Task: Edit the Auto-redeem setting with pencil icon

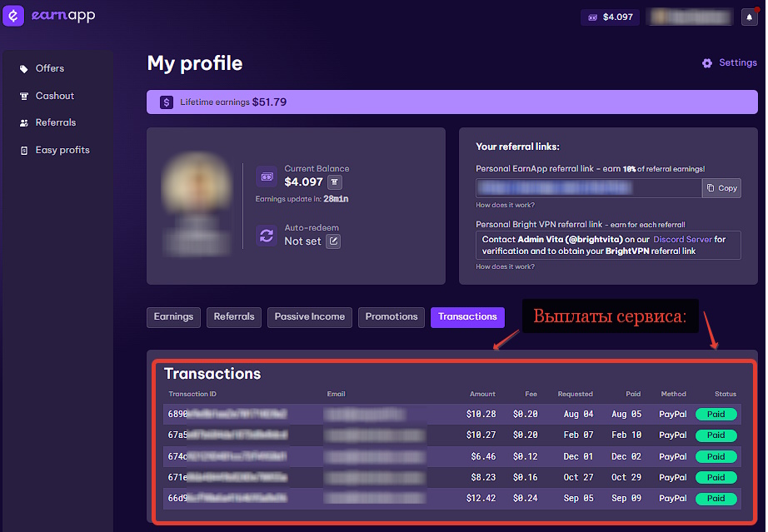Action: (x=333, y=241)
